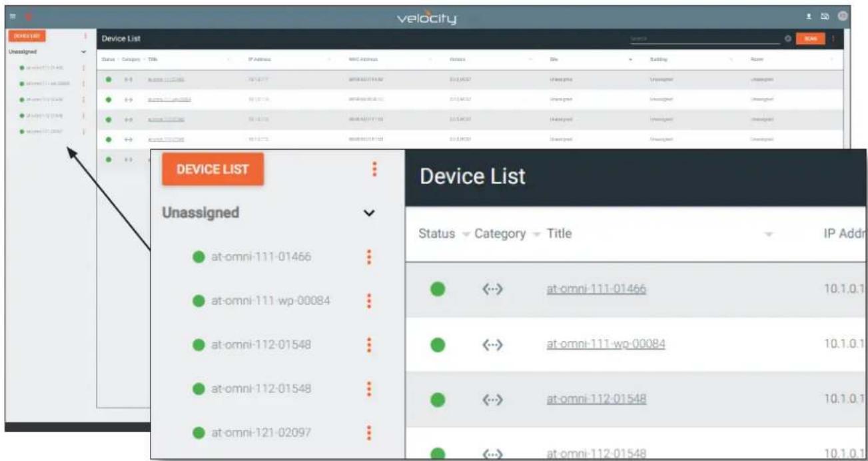Sort by the IP Address column in the background window
868x461 pixels.
(259, 59)
